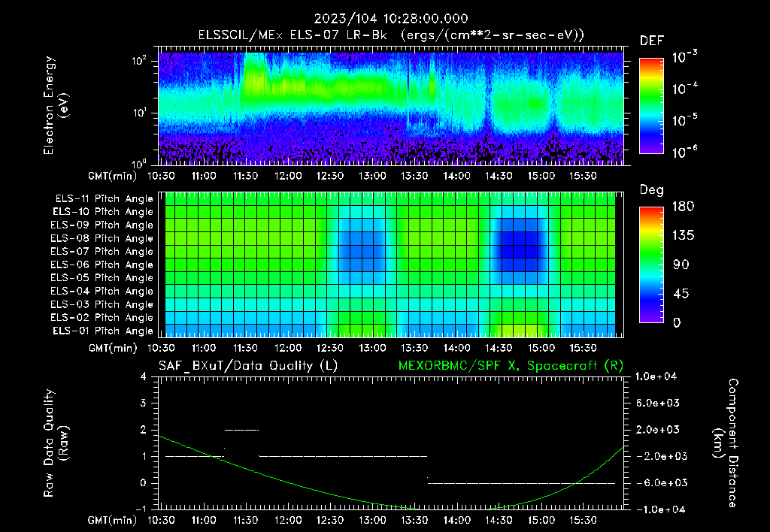Click the 4 tick on Raw Data Quality axis
770x532 pixels.
click(x=143, y=376)
